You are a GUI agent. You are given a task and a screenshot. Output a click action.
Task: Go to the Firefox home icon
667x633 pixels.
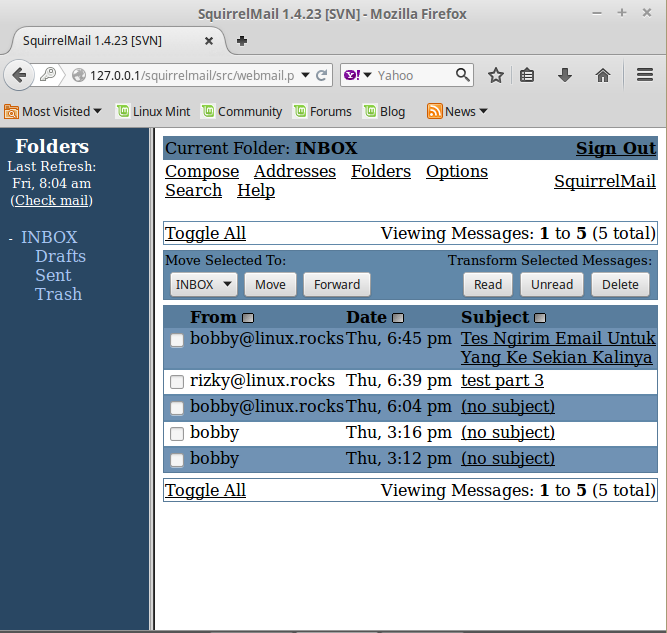tap(603, 75)
